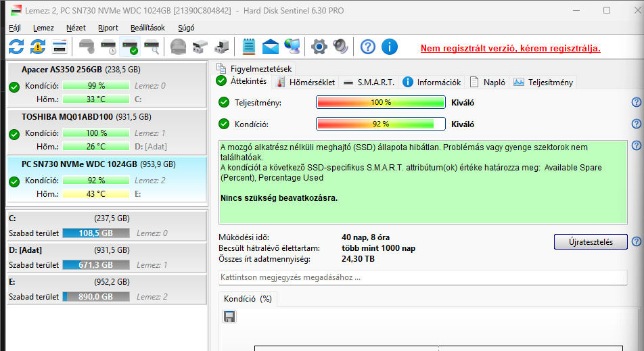This screenshot has height=351, width=644.
Task: Select the PC SN730 NVMe WDC 1024GB disk
Action: point(107,179)
